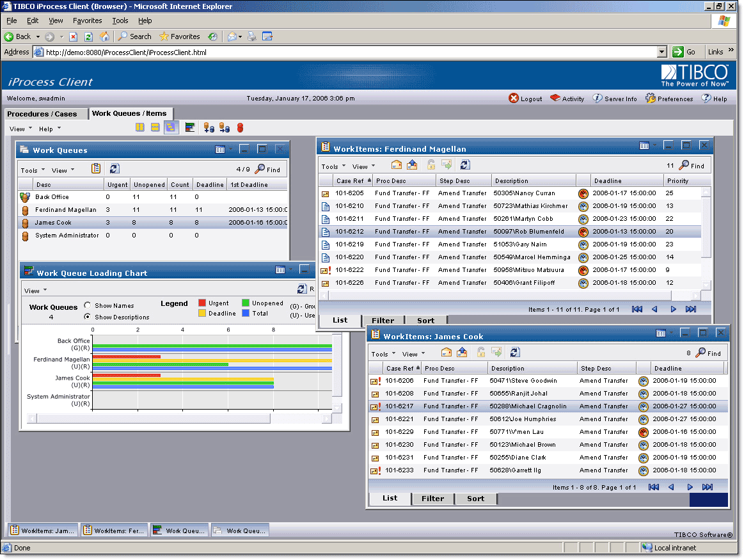This screenshot has height=560, width=744.
Task: Open Preferences gear icon
Action: coord(650,98)
